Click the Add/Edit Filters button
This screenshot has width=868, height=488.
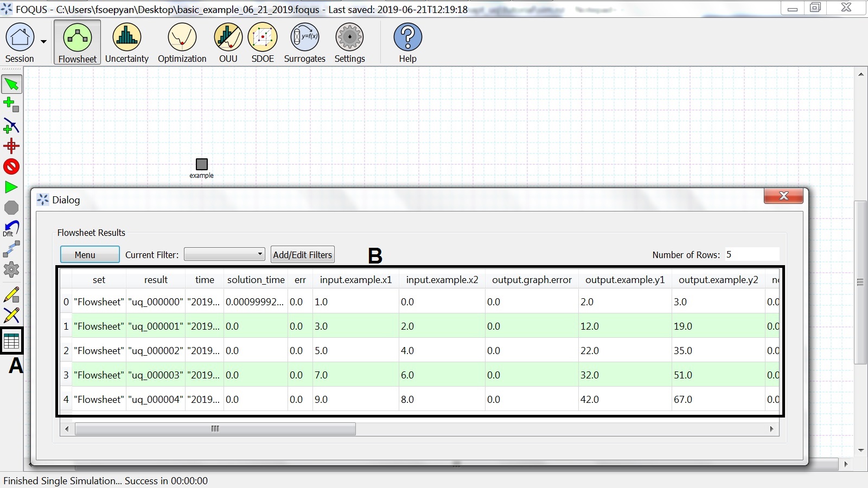(x=302, y=254)
